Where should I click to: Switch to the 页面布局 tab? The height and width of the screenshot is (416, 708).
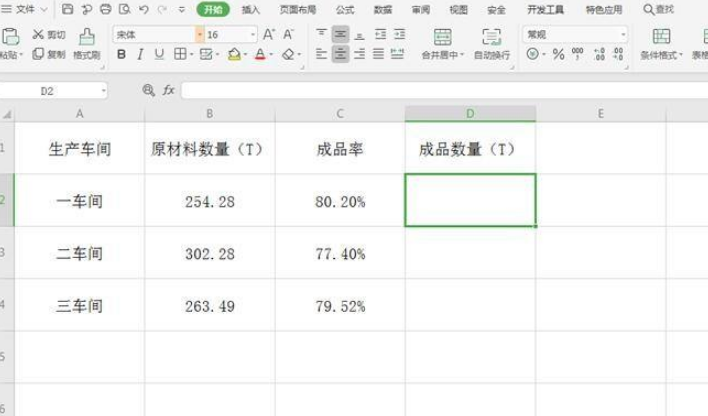click(298, 9)
